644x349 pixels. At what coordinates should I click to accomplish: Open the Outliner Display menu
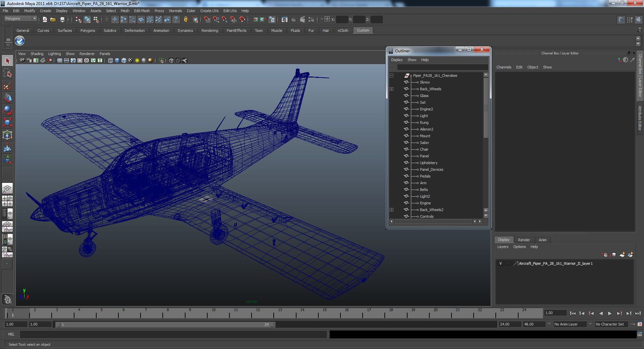click(396, 60)
